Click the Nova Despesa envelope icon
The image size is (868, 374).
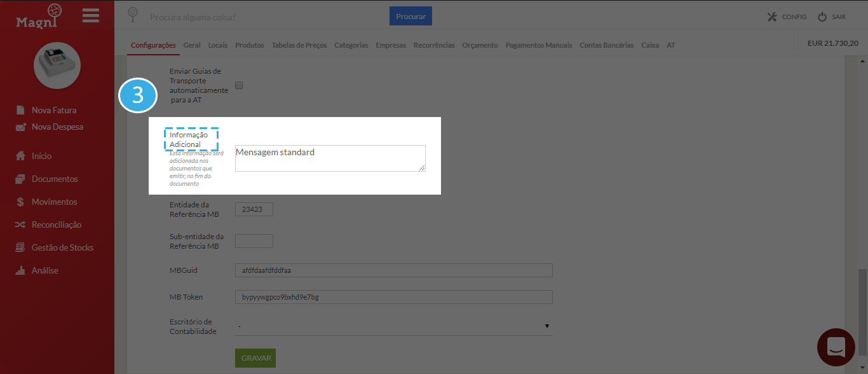tap(20, 127)
